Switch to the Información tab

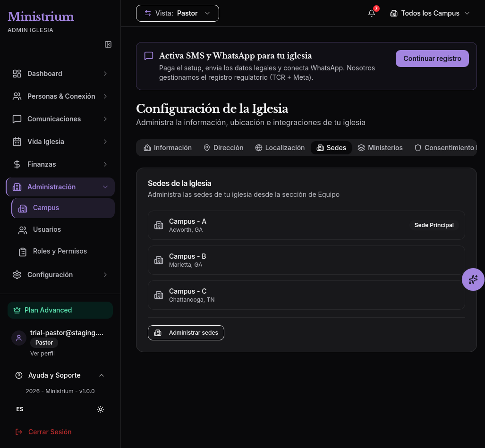click(168, 148)
